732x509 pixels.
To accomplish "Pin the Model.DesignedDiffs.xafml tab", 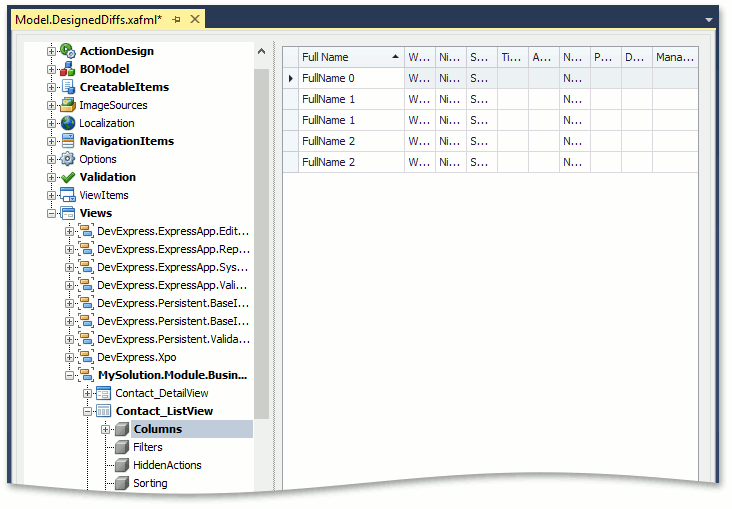I will coord(176,20).
